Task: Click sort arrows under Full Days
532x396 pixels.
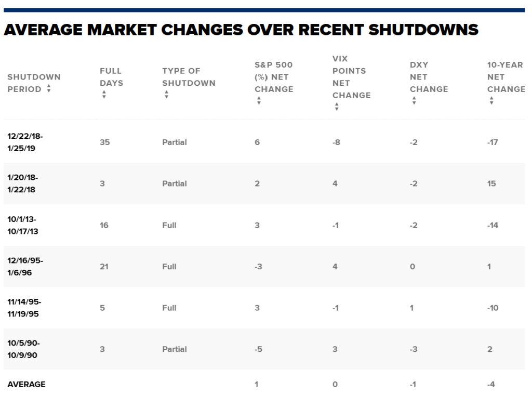Action: pyautogui.click(x=104, y=95)
